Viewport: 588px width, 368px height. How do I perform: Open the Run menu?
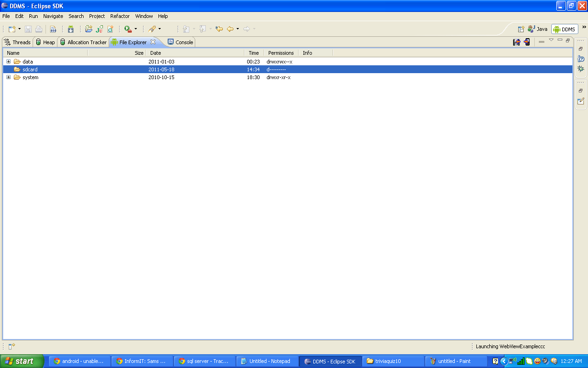[33, 16]
